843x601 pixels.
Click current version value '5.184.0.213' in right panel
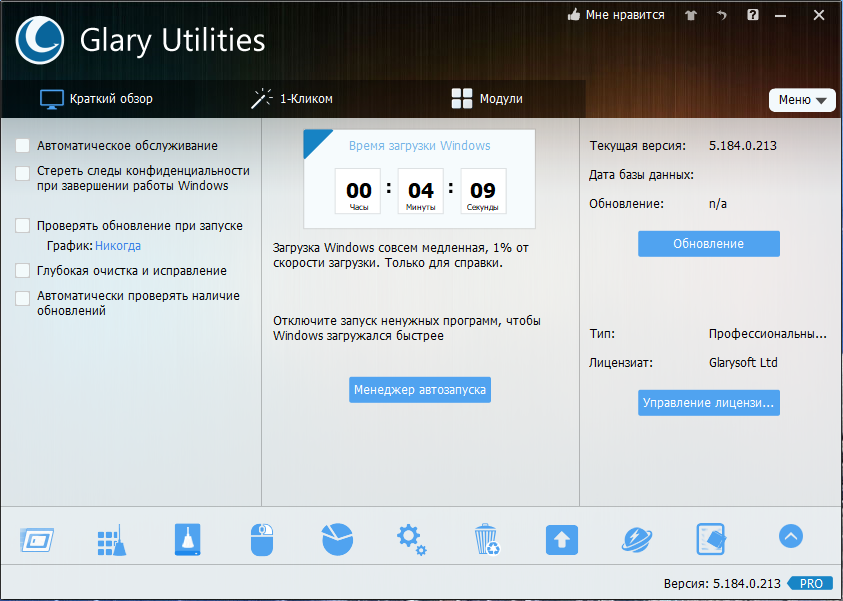click(742, 146)
